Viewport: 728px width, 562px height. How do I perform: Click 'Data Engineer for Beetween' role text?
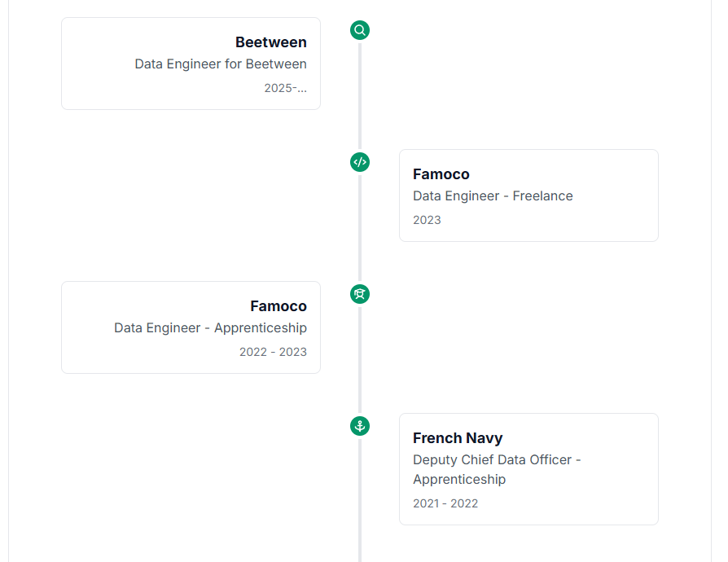[221, 64]
